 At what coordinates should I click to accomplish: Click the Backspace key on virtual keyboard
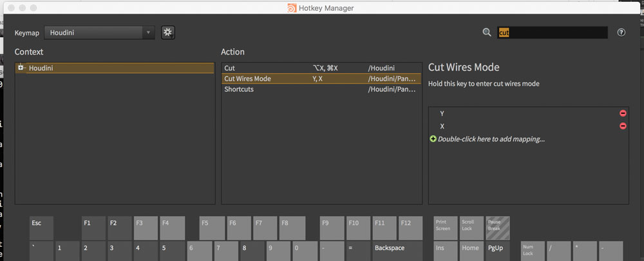397,251
